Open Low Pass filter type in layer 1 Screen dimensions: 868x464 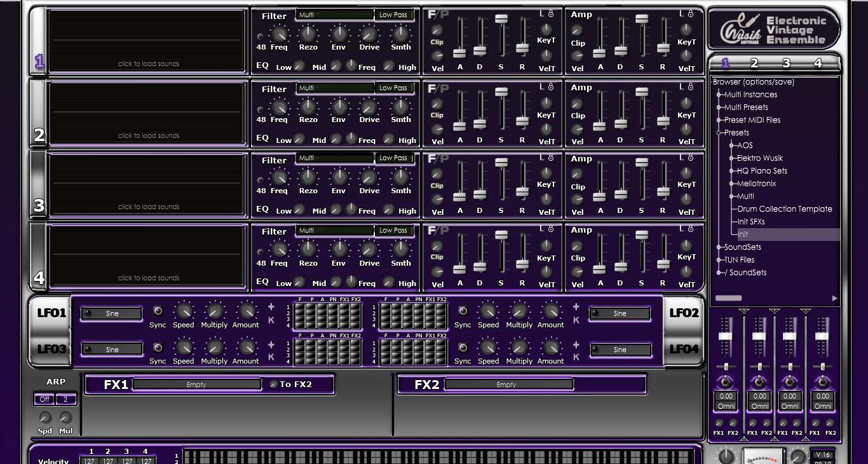tap(393, 15)
